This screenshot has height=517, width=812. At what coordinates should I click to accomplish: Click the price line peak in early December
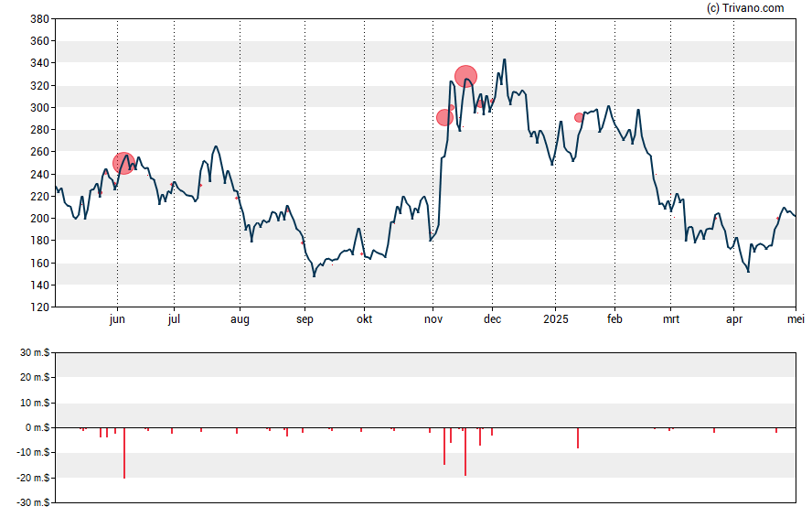pos(505,59)
